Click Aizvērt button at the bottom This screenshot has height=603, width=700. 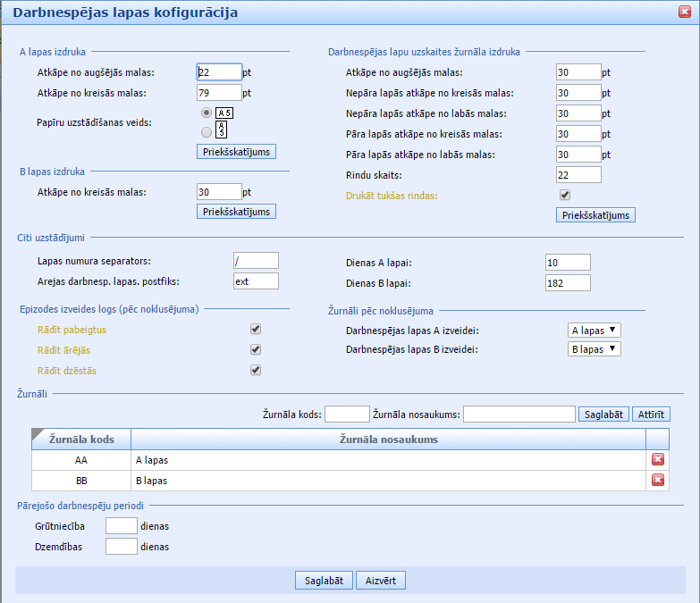click(381, 581)
